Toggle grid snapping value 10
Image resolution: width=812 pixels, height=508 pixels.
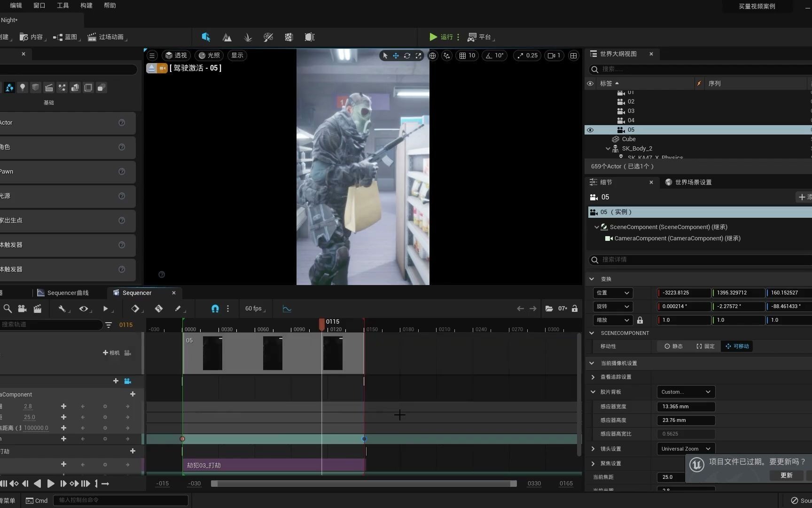(467, 56)
